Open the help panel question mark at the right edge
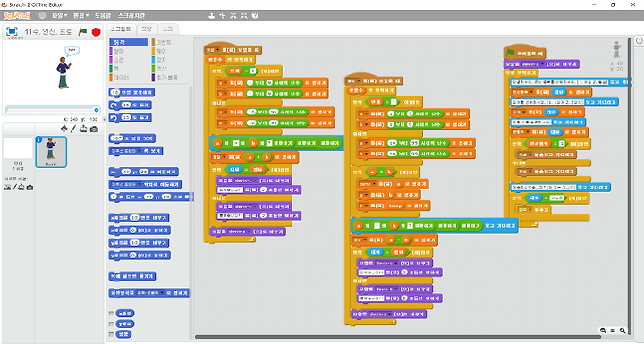The width and height of the screenshot is (644, 344). coord(639,40)
